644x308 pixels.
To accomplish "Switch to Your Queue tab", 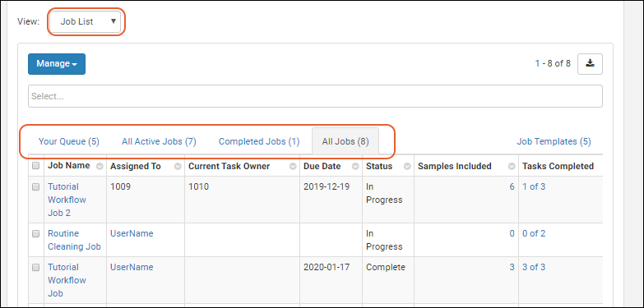I will [69, 142].
